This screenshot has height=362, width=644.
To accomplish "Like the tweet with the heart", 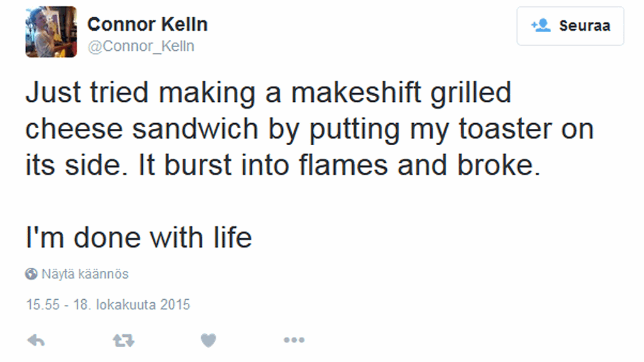I will pos(208,341).
